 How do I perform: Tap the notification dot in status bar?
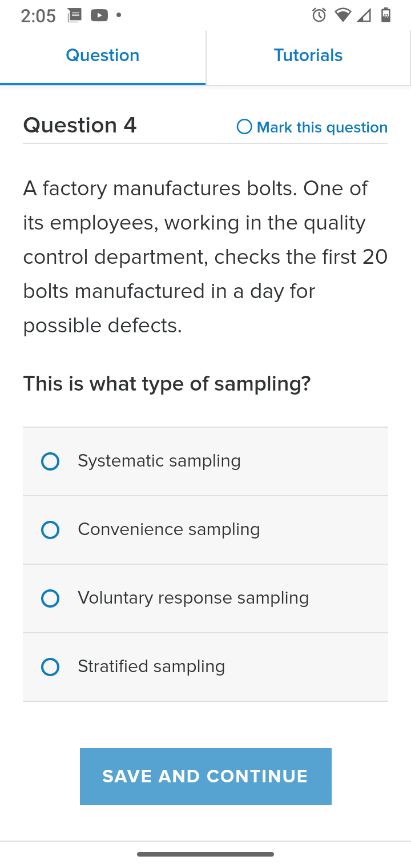pos(119,15)
